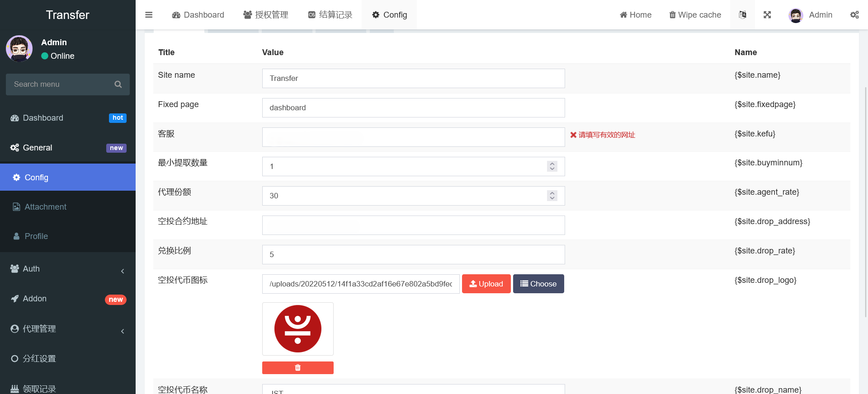Expand the Auth sidebar menu

point(68,269)
